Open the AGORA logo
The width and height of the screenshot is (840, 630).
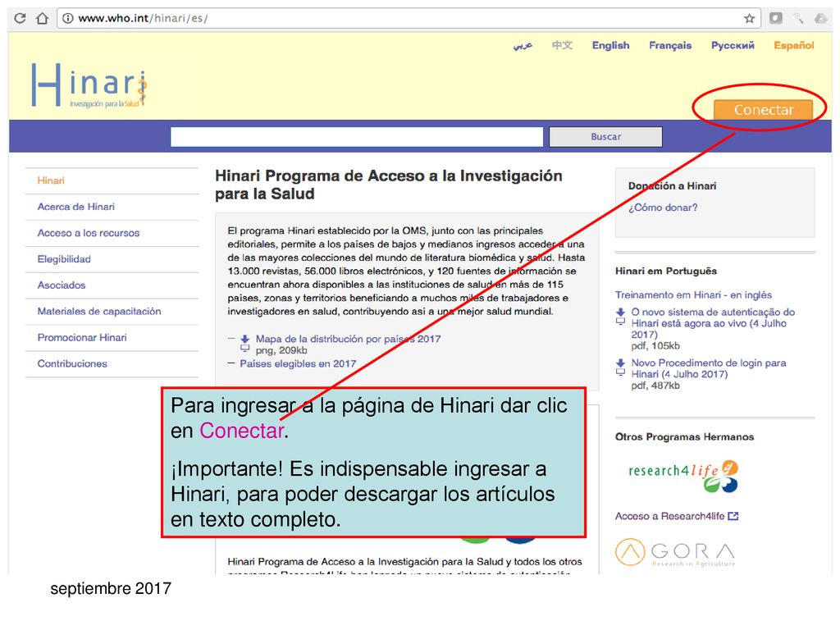(675, 552)
